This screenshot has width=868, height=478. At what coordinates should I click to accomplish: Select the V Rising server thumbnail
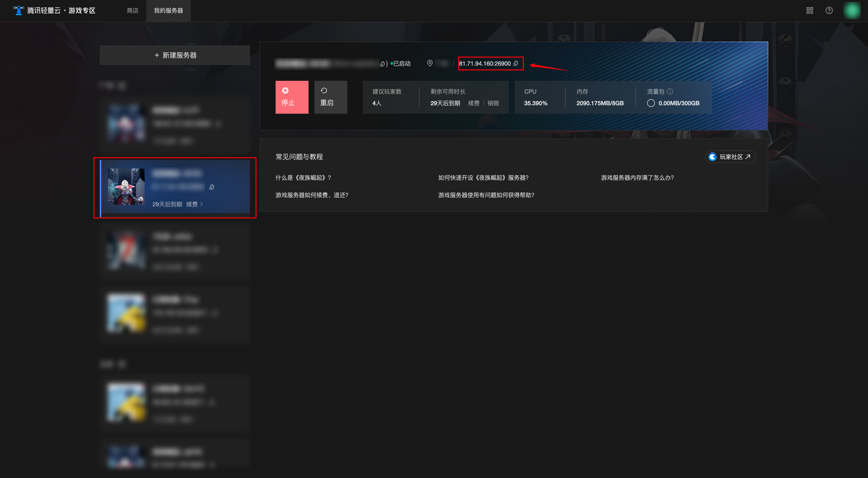pyautogui.click(x=126, y=187)
